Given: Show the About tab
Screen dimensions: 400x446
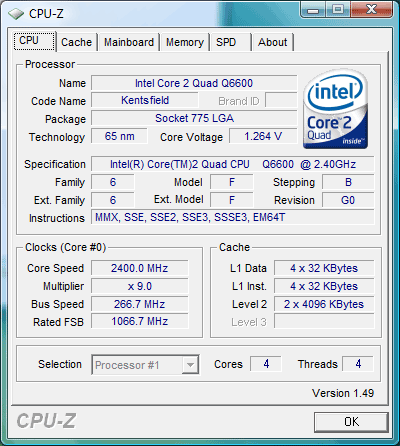Looking at the screenshot, I should coord(273,42).
